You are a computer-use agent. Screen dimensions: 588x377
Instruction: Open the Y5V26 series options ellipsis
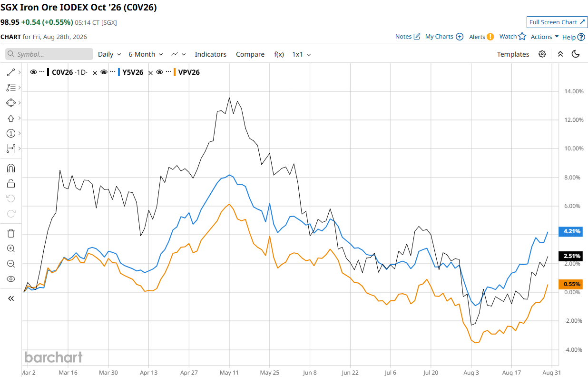pyautogui.click(x=113, y=72)
